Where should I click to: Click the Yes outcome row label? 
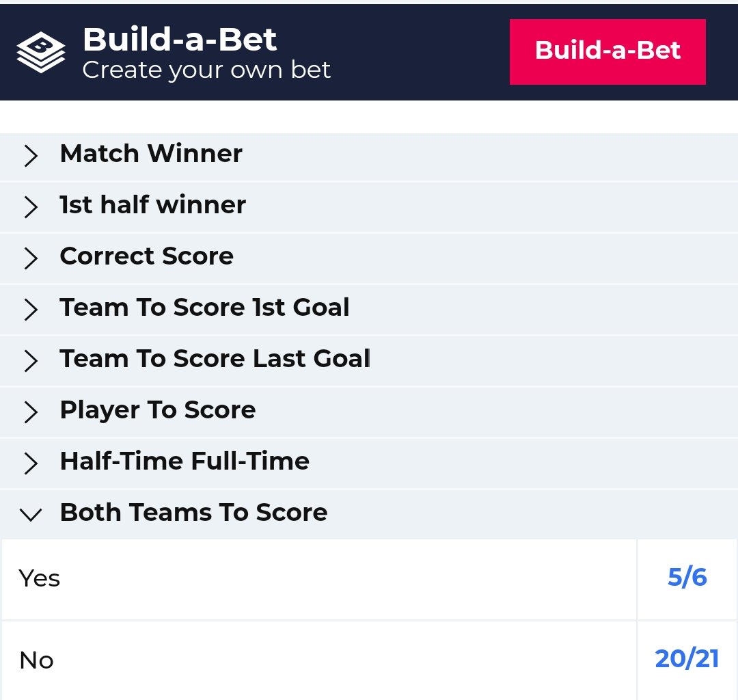(40, 579)
